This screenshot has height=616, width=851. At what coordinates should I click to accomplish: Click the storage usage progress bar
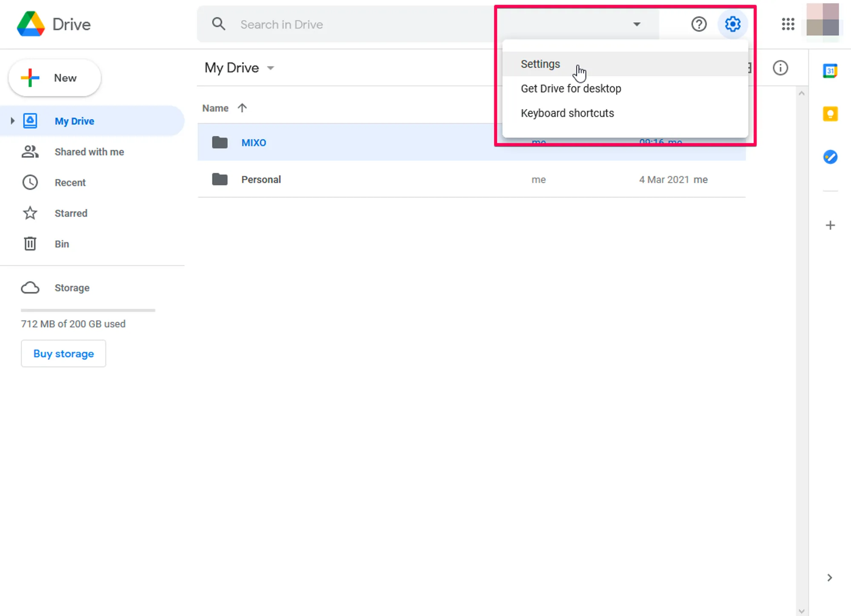[88, 311]
